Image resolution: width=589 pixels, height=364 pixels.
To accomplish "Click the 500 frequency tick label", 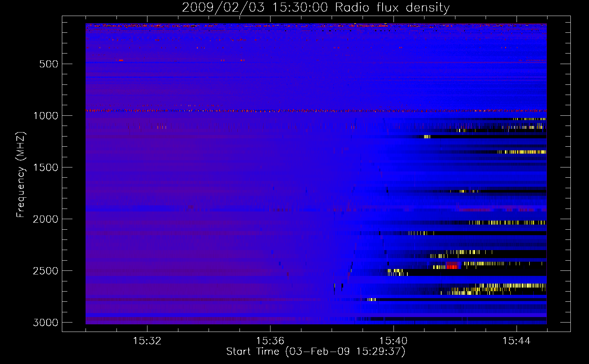I will point(49,64).
